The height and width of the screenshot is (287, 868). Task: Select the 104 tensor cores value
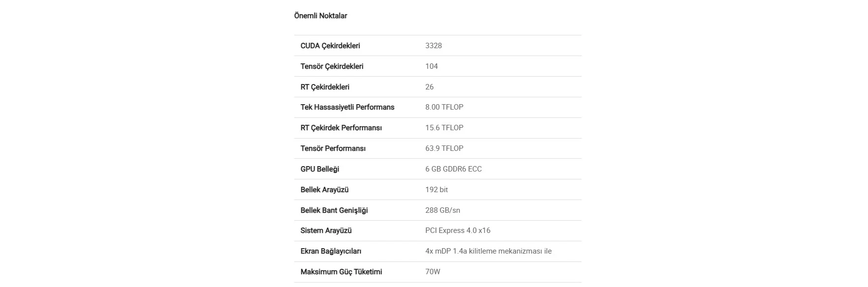click(432, 66)
